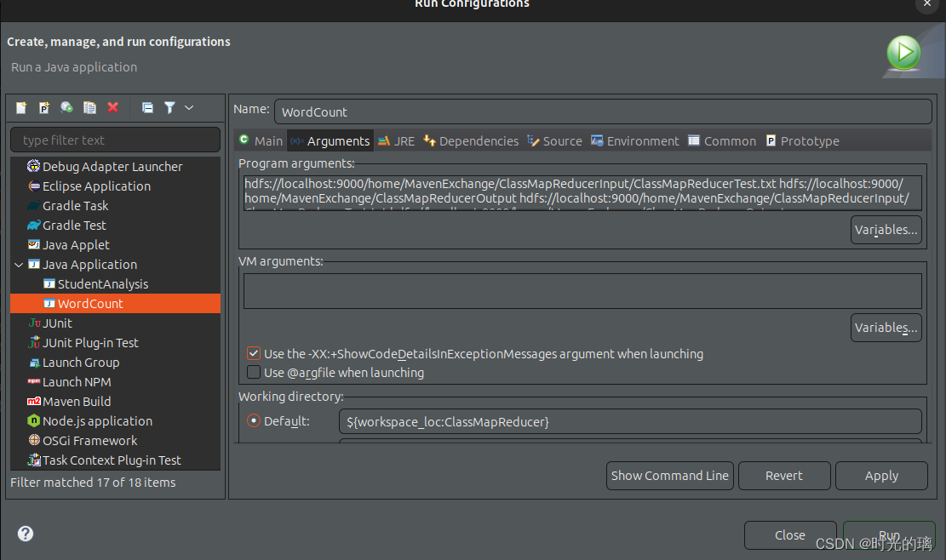Viewport: 946px width, 560px height.
Task: Open help with the question mark icon
Action: pos(26,534)
